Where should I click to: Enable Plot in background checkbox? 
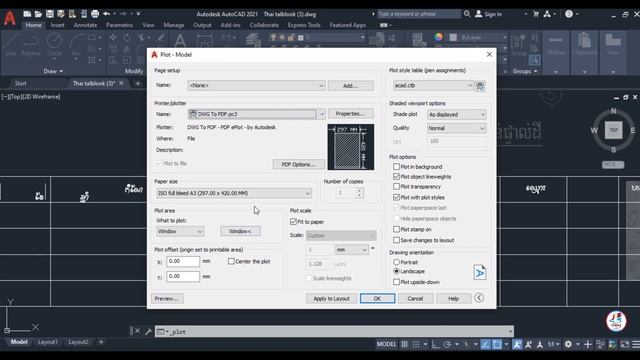coord(396,167)
